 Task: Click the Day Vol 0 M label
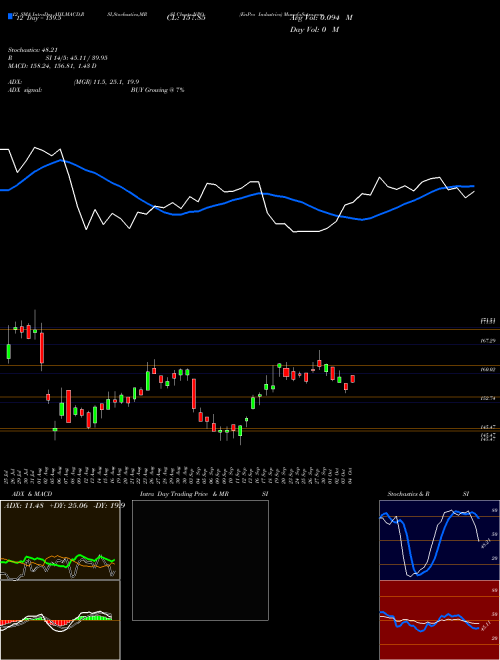coord(314,29)
